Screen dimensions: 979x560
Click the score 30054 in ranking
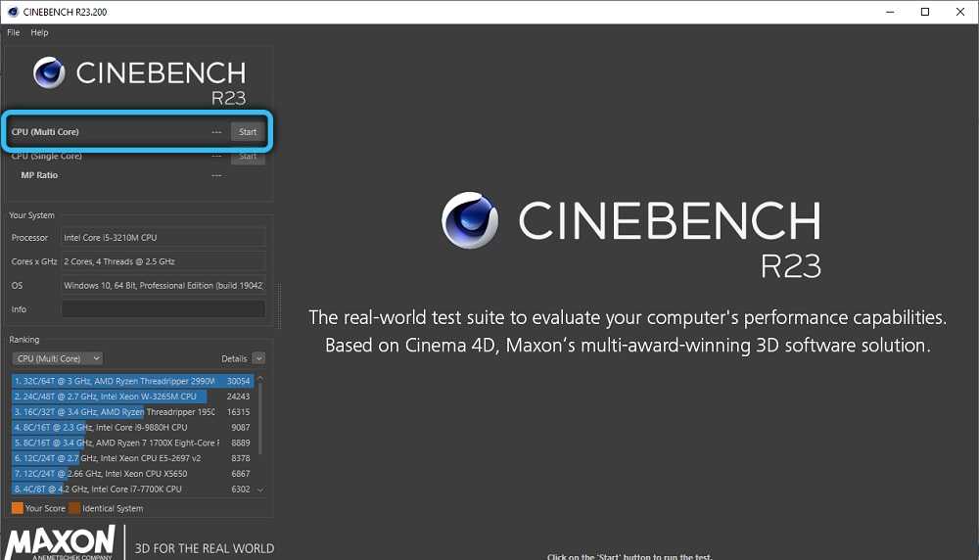[x=239, y=381]
